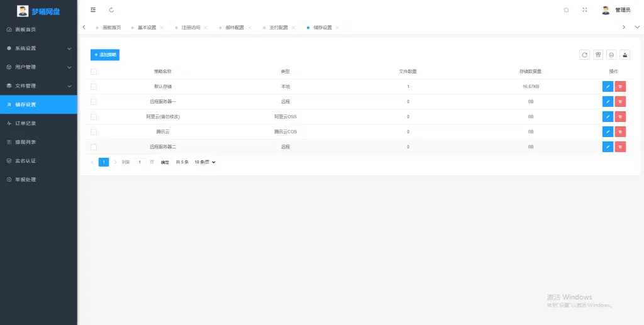Click the edit pencil icon for 默认存储
Image resolution: width=644 pixels, height=325 pixels.
[608, 86]
